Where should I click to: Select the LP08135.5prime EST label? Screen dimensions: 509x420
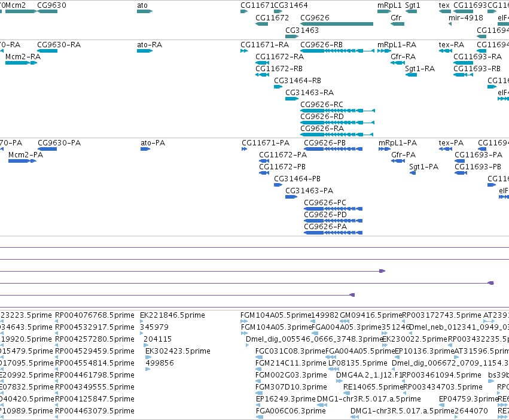358,363
